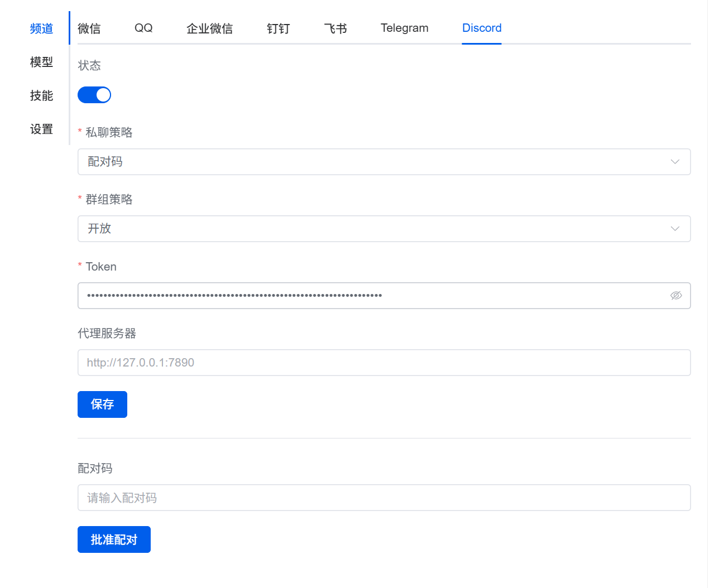Open 模型 in the left sidebar

[x=41, y=62]
